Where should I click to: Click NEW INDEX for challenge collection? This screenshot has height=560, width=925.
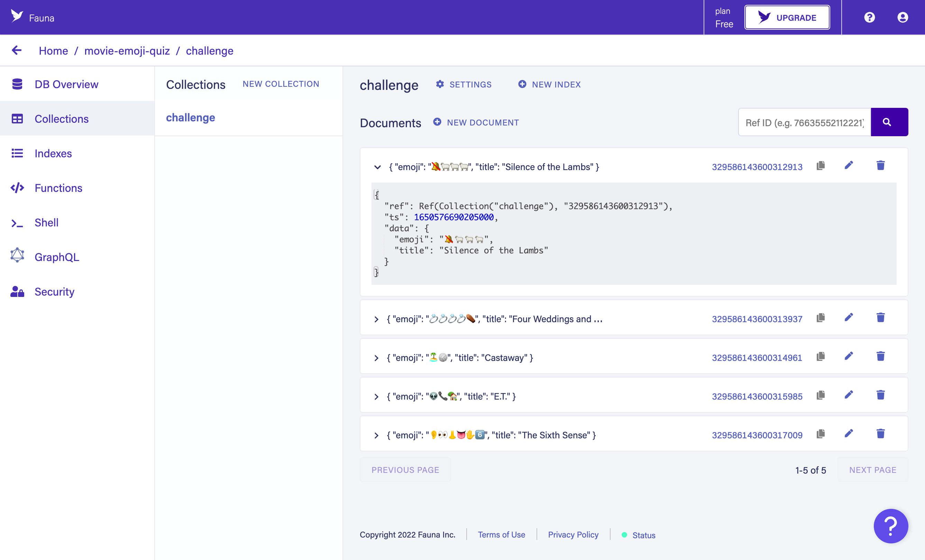(550, 85)
